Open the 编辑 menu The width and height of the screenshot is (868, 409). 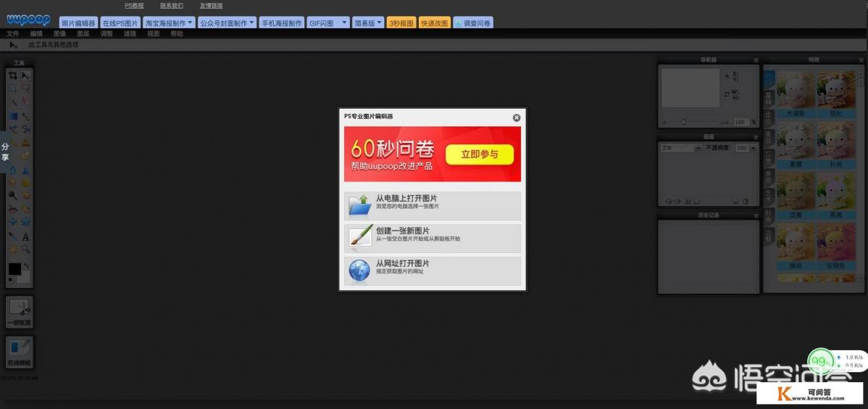(x=36, y=34)
